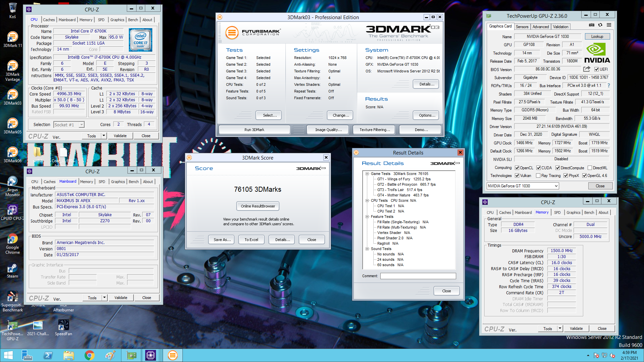Switch to the Advanced tab in GPU-Z
Image resolution: width=644 pixels, height=362 pixels.
click(541, 27)
